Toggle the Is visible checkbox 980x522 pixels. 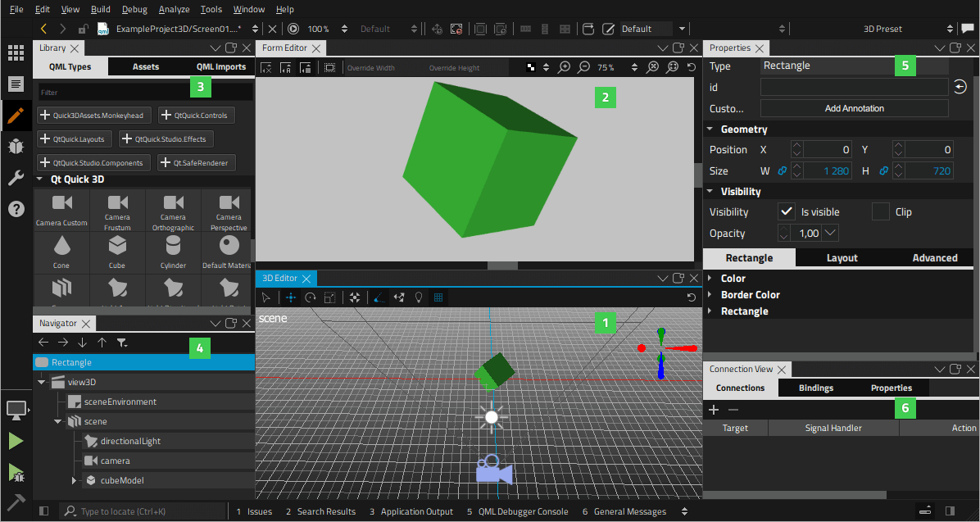point(787,211)
